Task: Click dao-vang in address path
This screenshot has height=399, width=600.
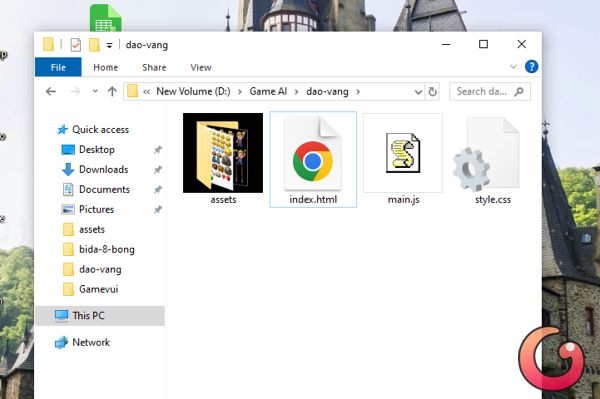Action: pos(327,91)
